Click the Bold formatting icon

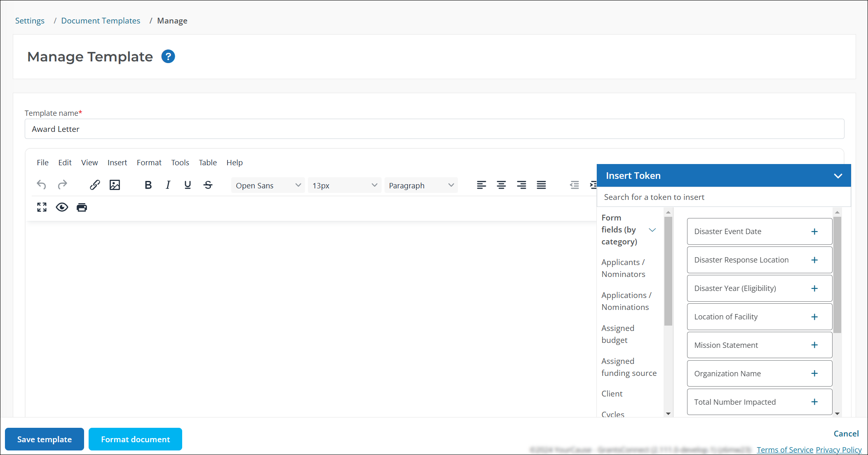148,185
